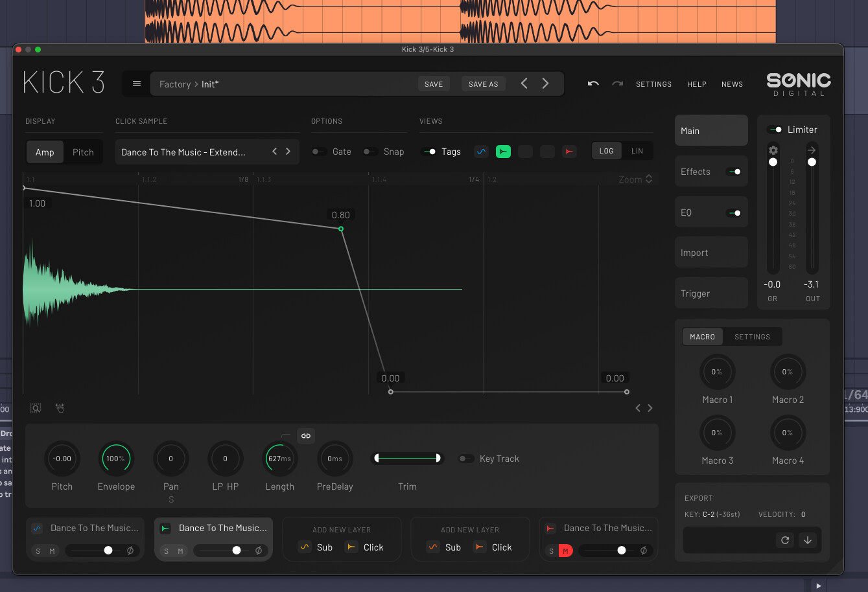Click the green click layer view icon
Viewport: 868px width, 592px height.
[503, 152]
